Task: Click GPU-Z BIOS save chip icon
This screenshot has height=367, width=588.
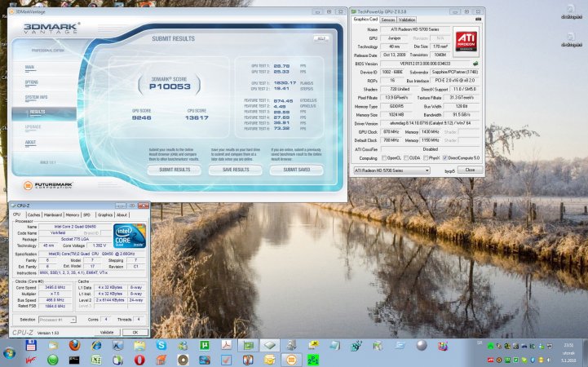Action: click(x=475, y=64)
